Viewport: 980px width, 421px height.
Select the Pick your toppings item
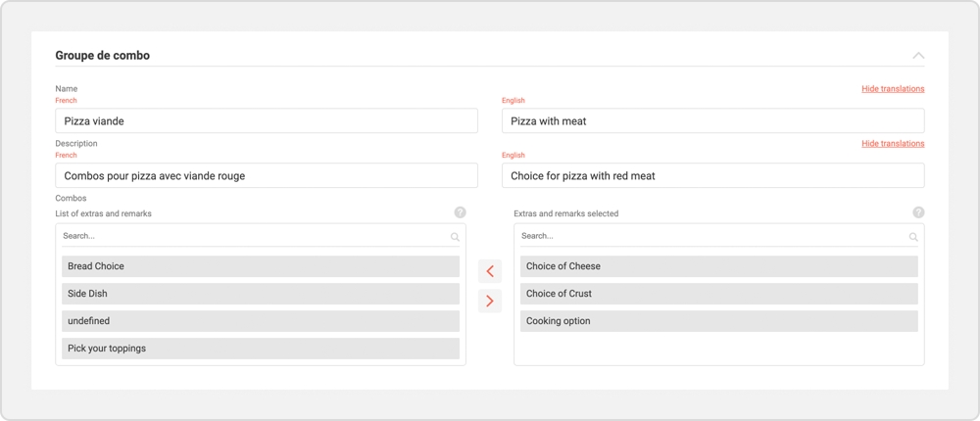click(261, 349)
